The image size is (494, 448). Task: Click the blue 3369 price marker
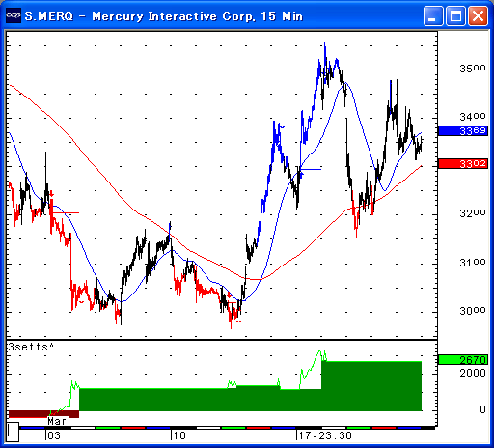(x=463, y=131)
